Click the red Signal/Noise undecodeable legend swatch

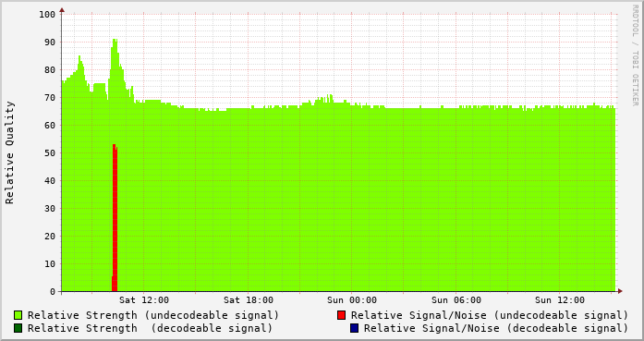point(341,315)
